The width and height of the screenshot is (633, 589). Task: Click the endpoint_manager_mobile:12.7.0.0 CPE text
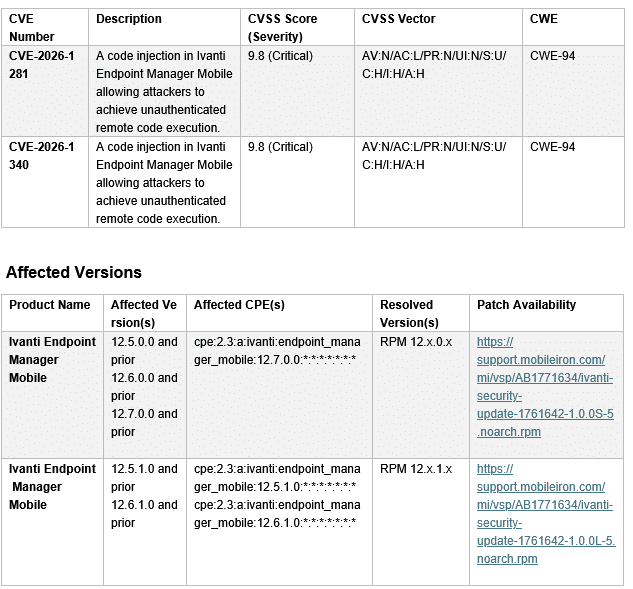(275, 351)
